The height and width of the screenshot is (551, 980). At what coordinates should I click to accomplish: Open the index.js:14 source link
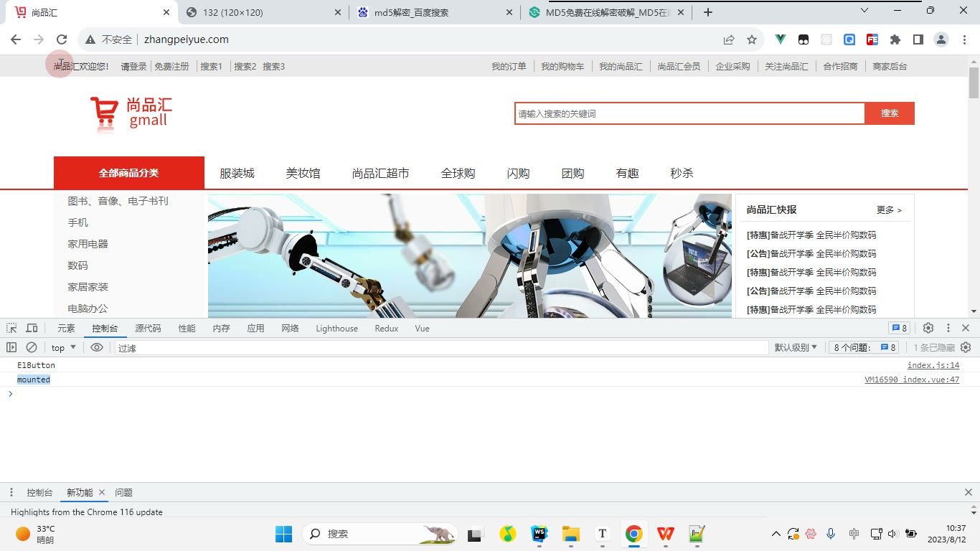tap(933, 365)
